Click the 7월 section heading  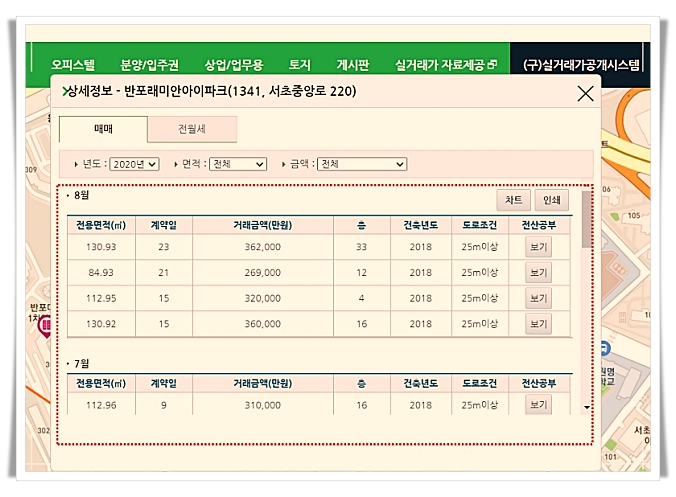81,363
